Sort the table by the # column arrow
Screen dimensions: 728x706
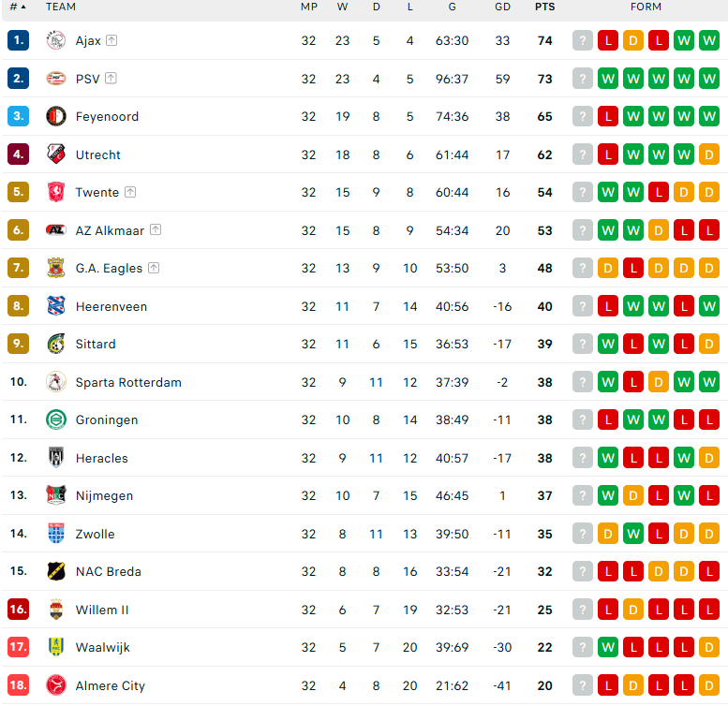point(18,7)
